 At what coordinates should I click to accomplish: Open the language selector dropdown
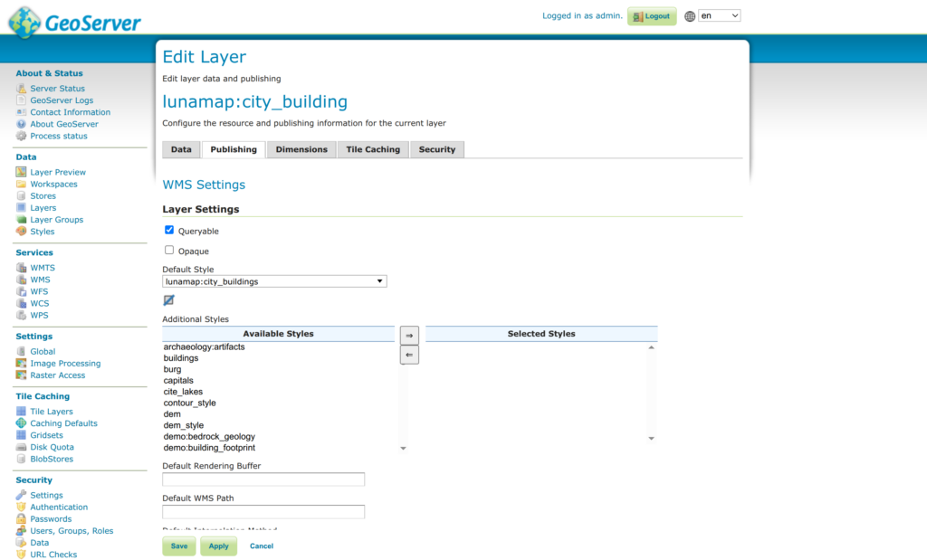pos(719,15)
